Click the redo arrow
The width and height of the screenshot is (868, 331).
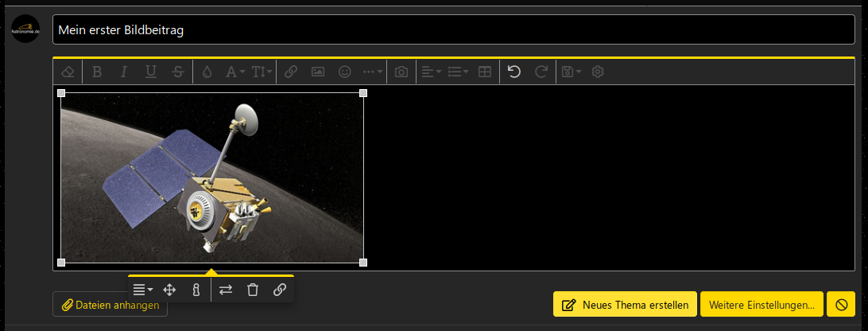tap(541, 72)
